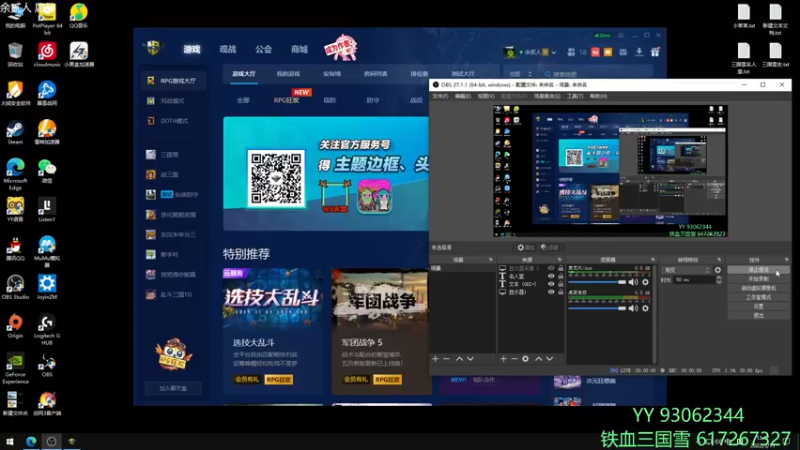Pop out the OBS controls dock
This screenshot has height=450, width=800.
(786, 260)
